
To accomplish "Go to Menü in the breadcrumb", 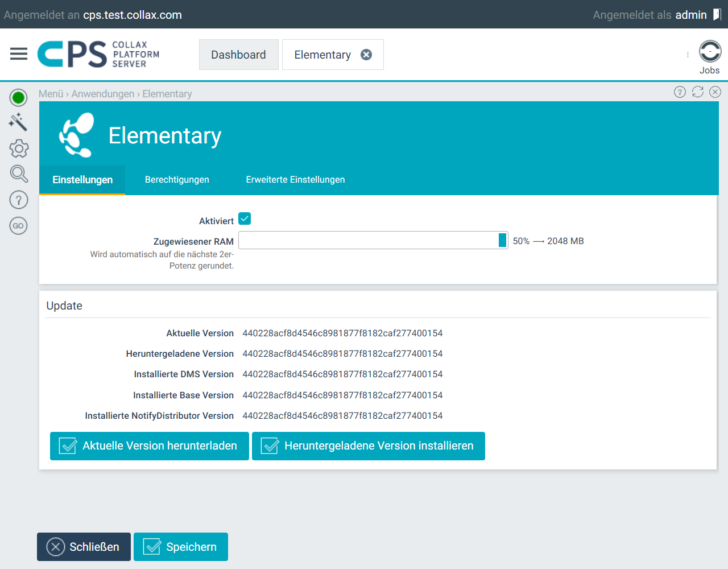I will click(51, 94).
